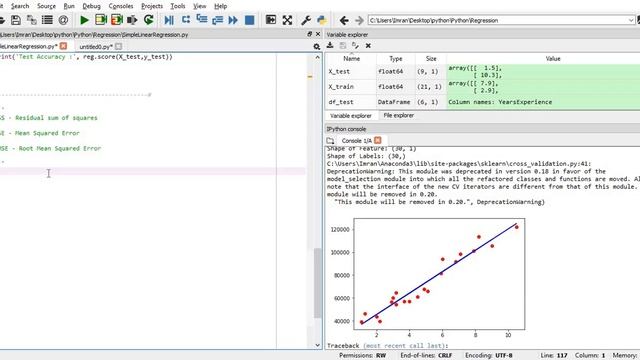Re-run the last script icon
Image resolution: width=640 pixels, height=360 pixels.
(x=149, y=20)
